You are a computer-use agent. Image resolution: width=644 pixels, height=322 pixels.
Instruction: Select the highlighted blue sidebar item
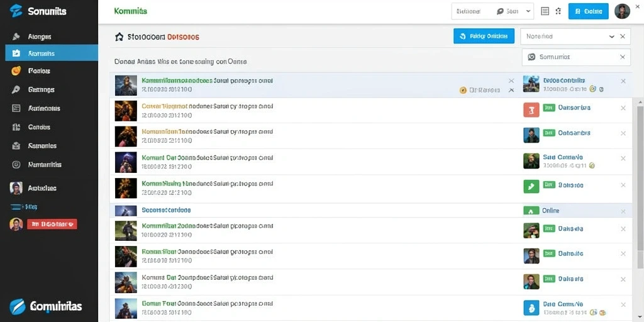52,53
